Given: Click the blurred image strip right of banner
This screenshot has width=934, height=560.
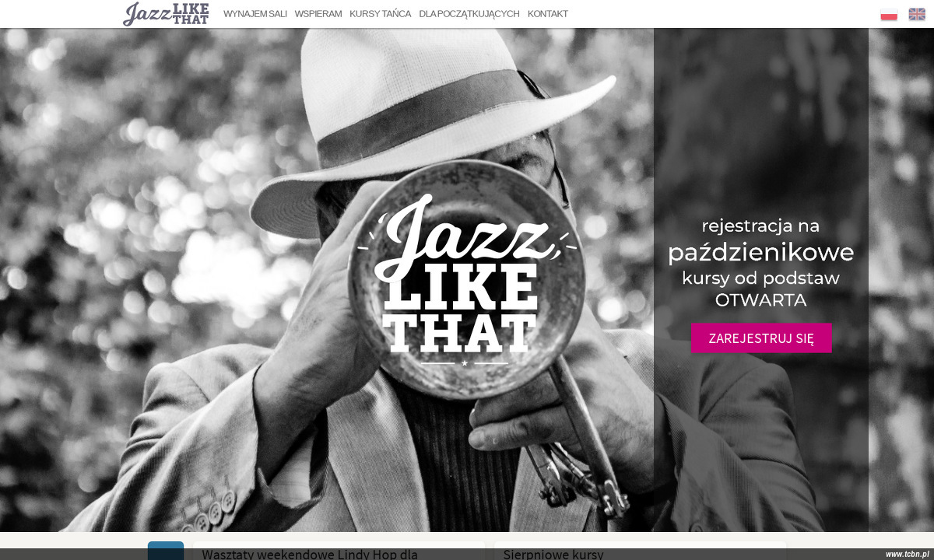Looking at the screenshot, I should [901, 280].
